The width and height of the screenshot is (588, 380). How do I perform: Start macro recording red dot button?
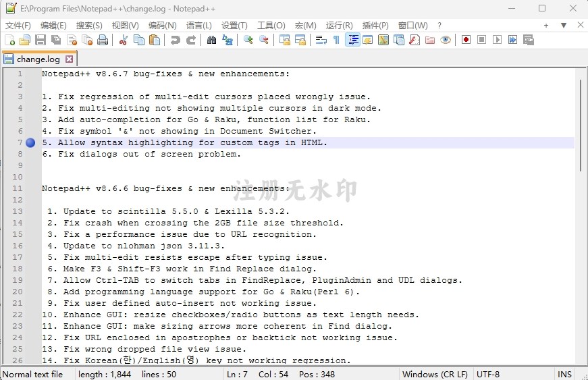(x=466, y=40)
